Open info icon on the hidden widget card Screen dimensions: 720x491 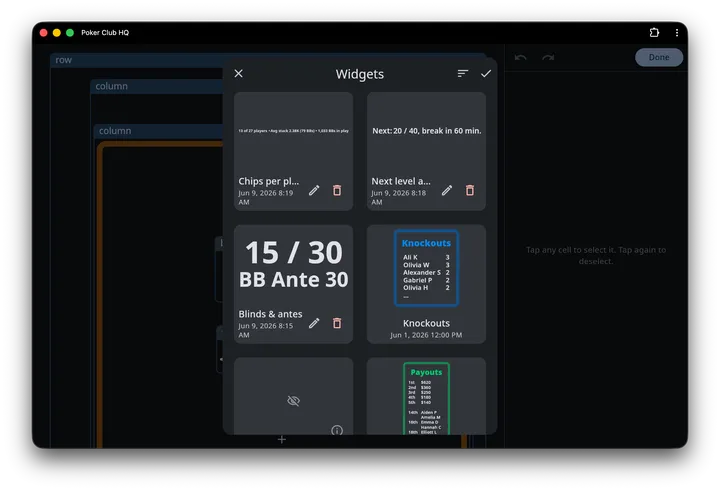click(x=337, y=430)
